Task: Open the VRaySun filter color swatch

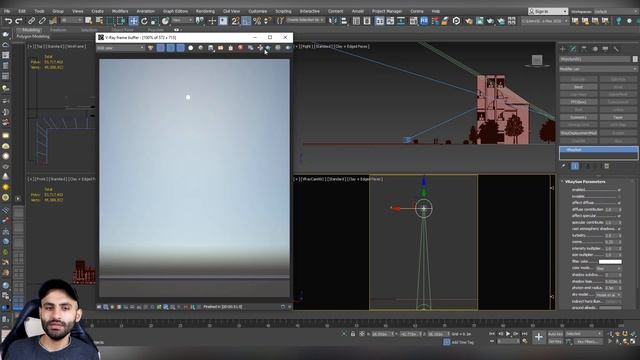Action: click(x=610, y=262)
